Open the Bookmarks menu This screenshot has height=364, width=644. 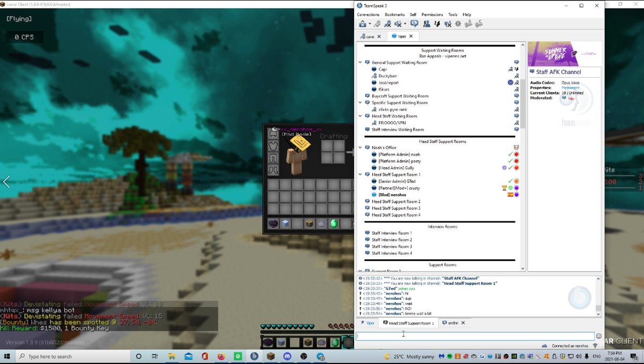pos(394,14)
